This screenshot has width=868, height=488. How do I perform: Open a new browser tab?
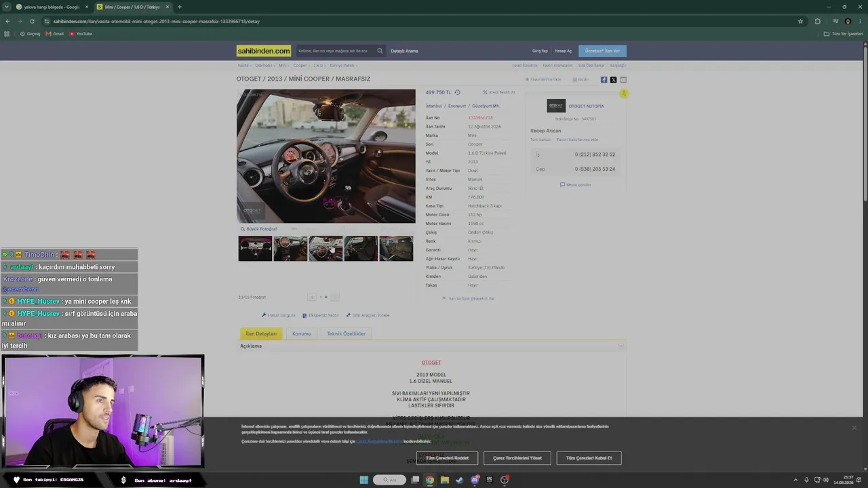click(x=179, y=7)
